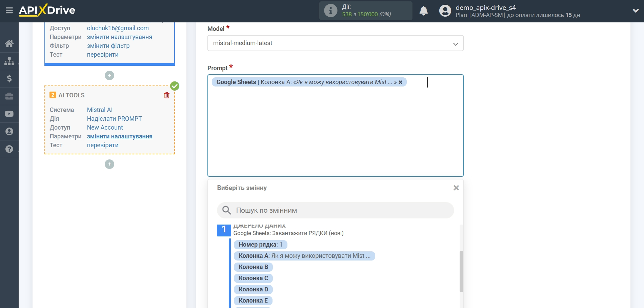Open the YouTube video tutorials icon
Screen dimensions: 644x308
(x=9, y=114)
